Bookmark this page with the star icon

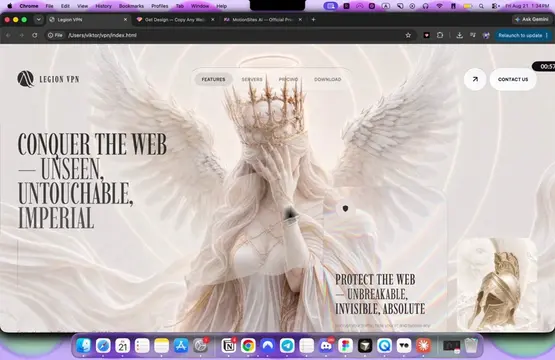(x=408, y=35)
